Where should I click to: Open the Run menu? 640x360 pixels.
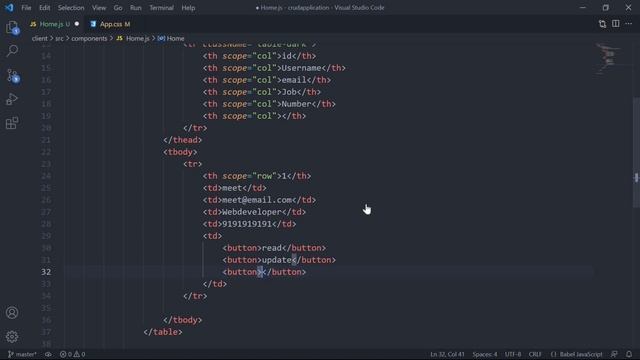[x=136, y=8]
